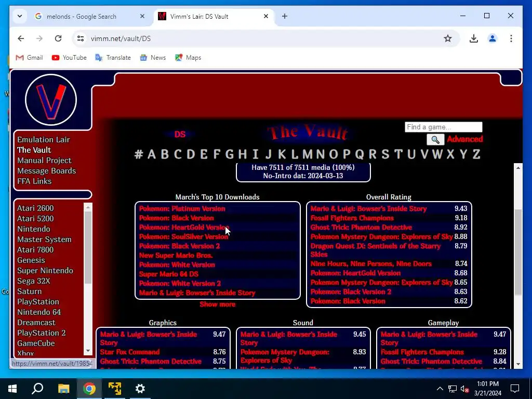Open YouTube bookmark
Viewport: 532px width, 399px height.
(69, 58)
